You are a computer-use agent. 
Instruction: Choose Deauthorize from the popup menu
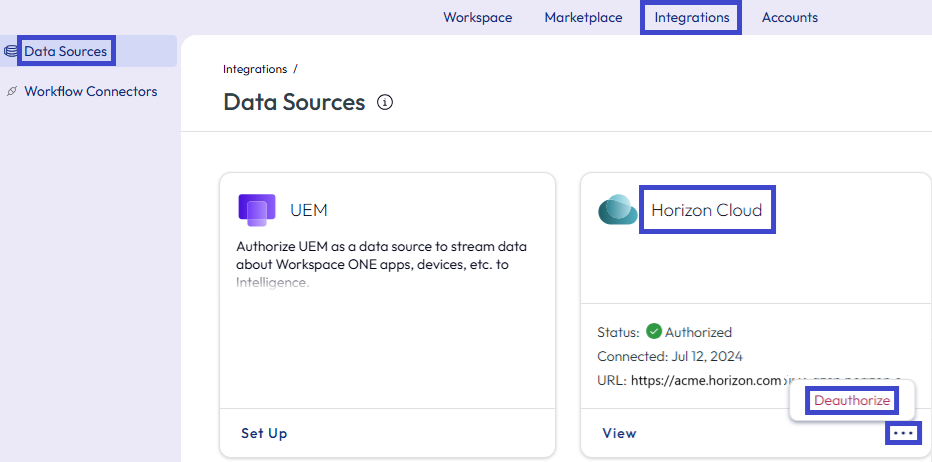(852, 401)
